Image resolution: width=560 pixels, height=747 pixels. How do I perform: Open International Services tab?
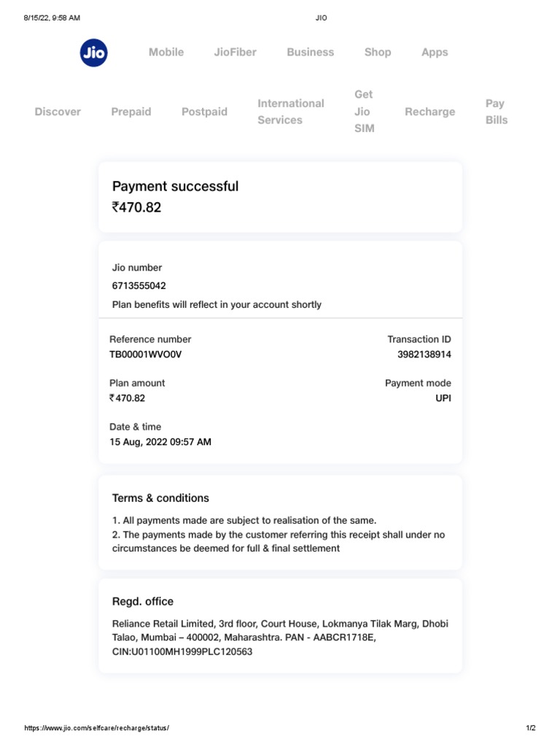tap(290, 112)
